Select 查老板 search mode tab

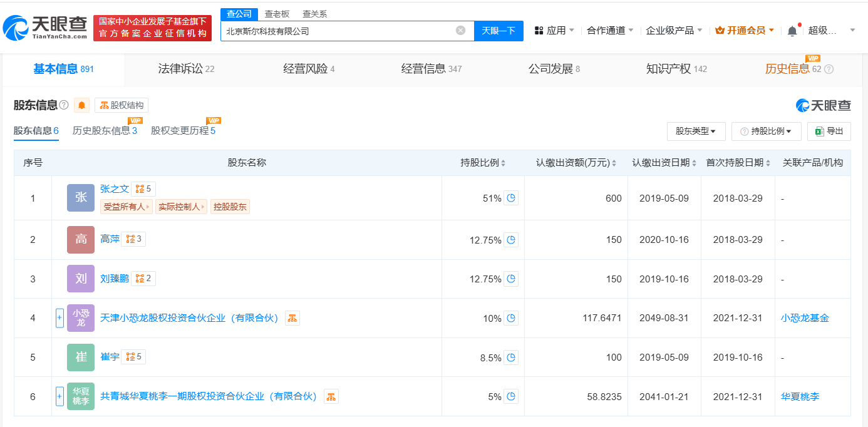click(x=277, y=14)
